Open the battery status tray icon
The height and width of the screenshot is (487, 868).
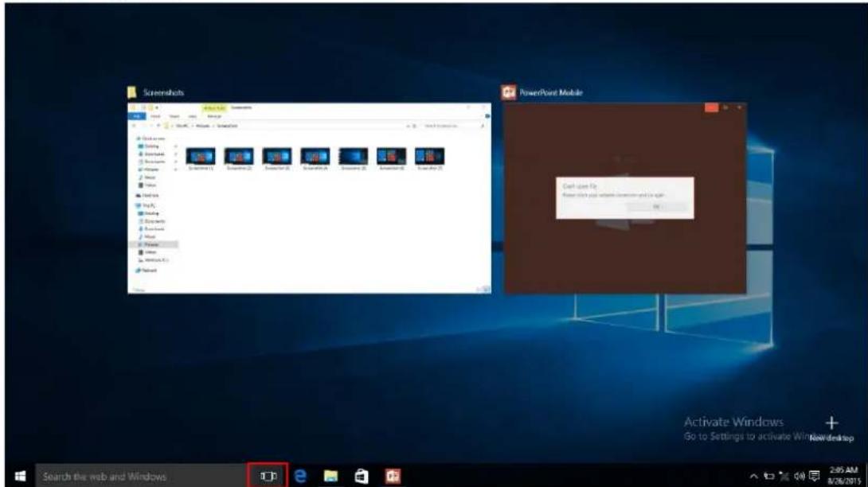pyautogui.click(x=769, y=476)
